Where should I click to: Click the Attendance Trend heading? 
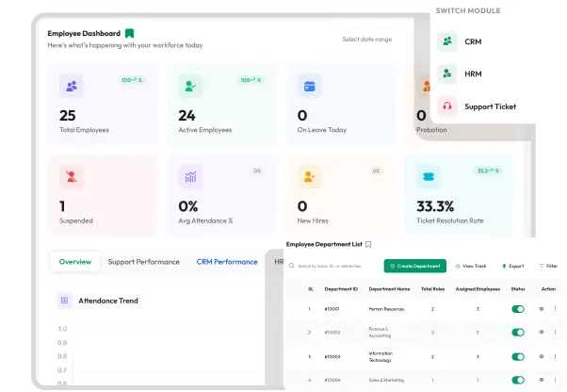108,301
